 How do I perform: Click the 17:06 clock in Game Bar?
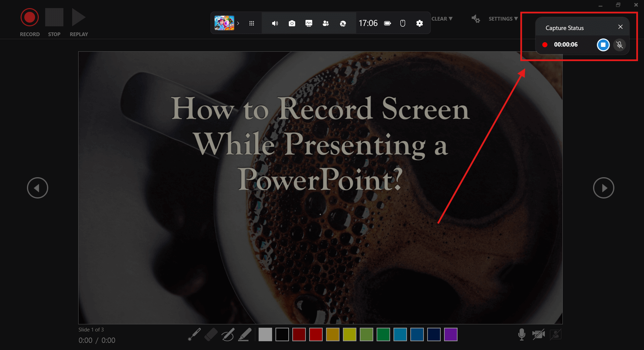click(x=368, y=23)
